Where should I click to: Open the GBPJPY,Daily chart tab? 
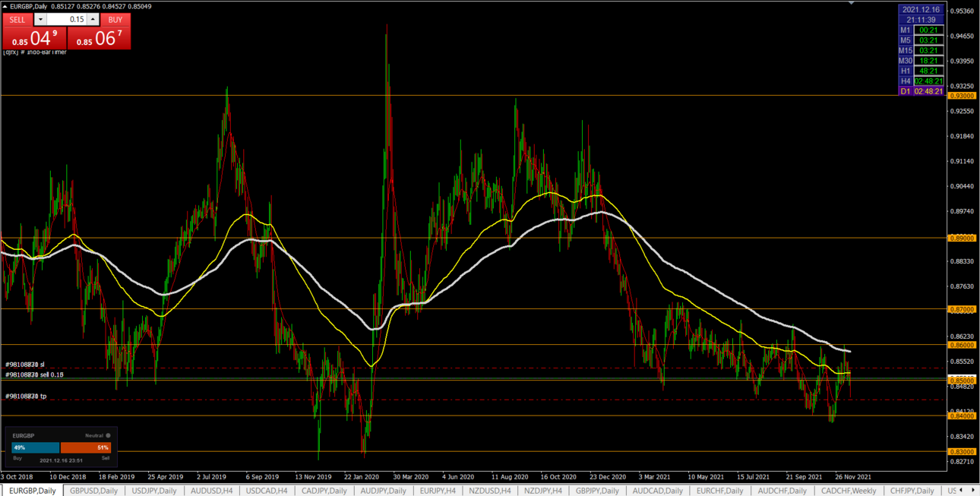coord(598,491)
